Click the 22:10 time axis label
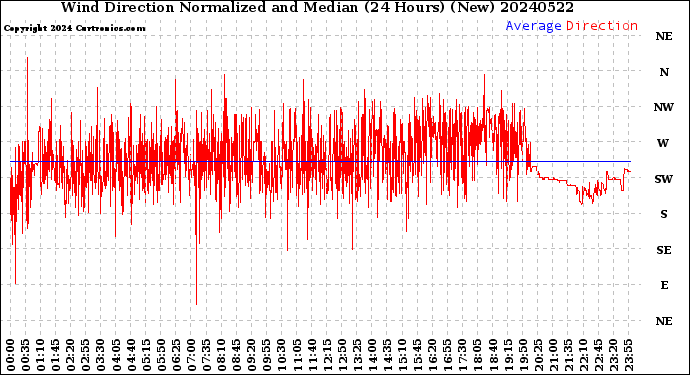This screenshot has width=690, height=375. (x=583, y=355)
